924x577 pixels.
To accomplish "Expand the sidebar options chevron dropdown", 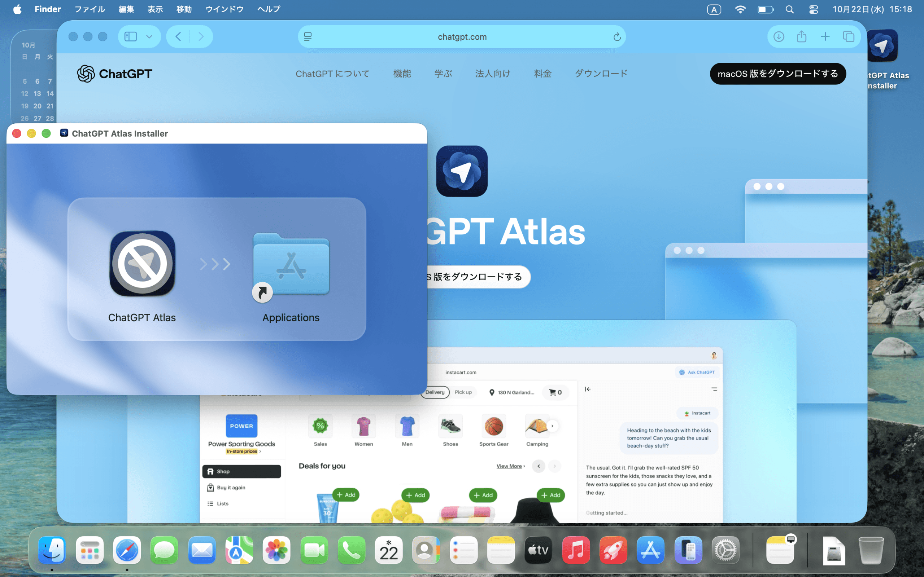I will (x=149, y=37).
